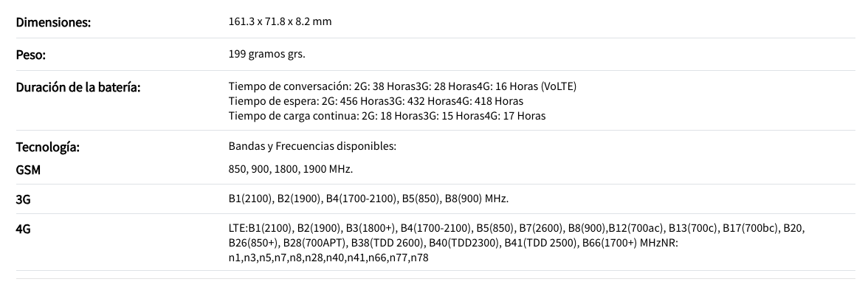Click the Tiempo de carga continua line
The height and width of the screenshot is (293, 868).
coord(387,117)
